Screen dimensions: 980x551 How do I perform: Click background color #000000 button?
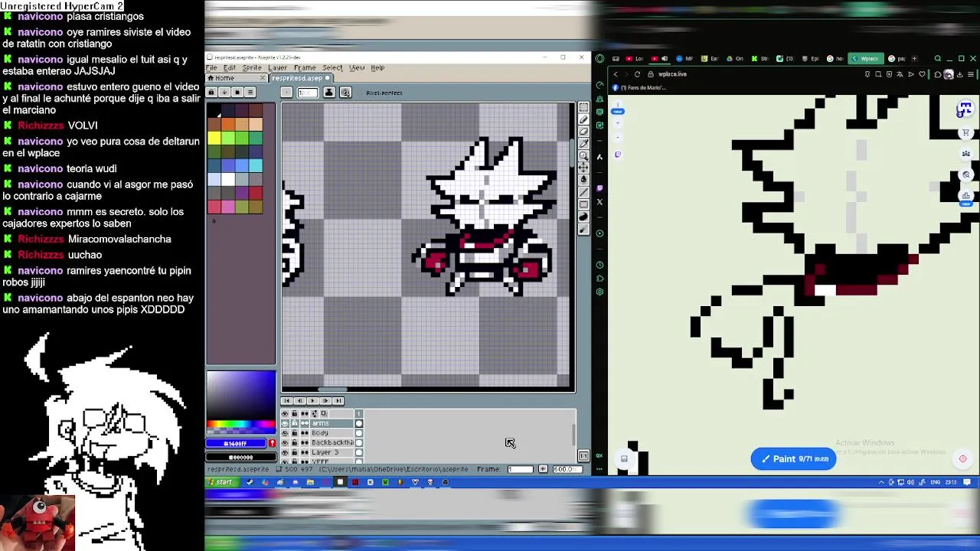tap(240, 457)
